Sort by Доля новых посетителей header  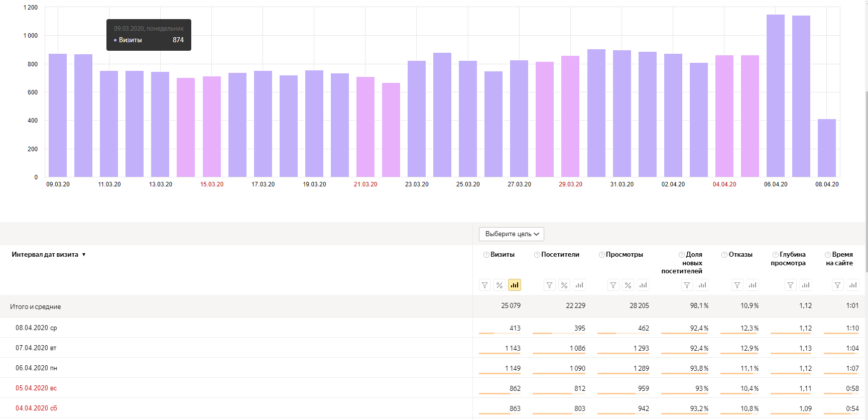click(682, 263)
